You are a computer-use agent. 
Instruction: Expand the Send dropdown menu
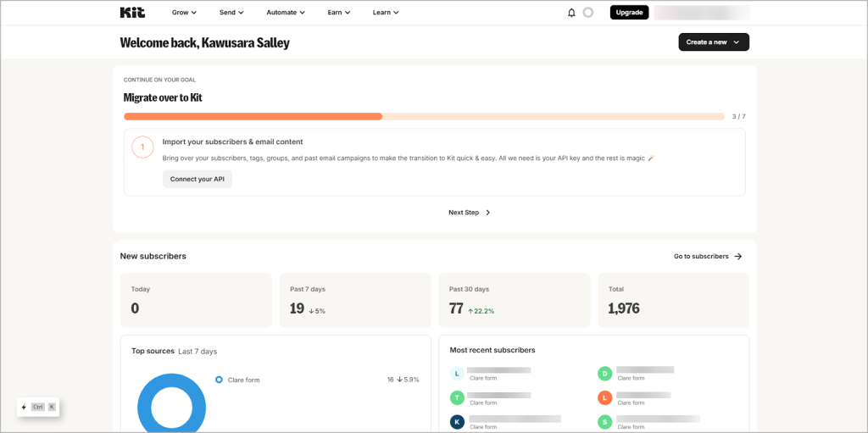231,13
